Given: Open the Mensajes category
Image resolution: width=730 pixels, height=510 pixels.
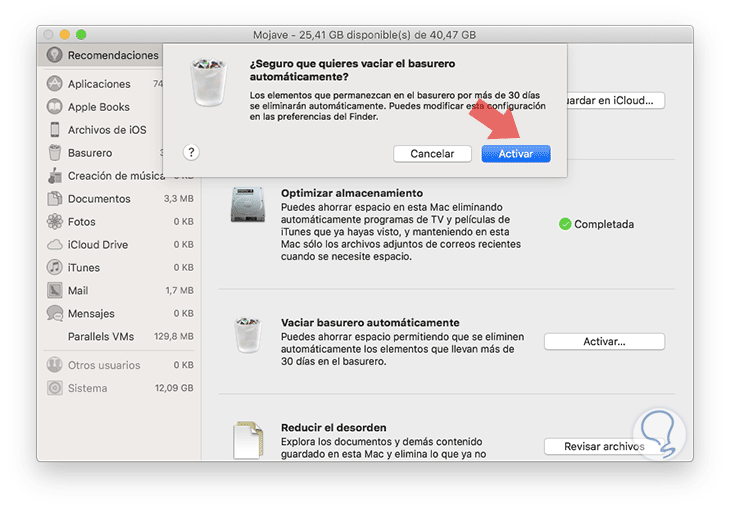Looking at the screenshot, I should [x=120, y=313].
